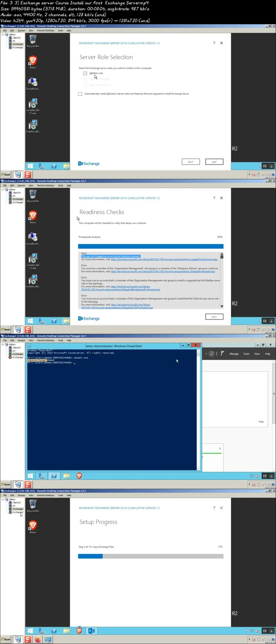The image size is (276, 644).
Task: Click Copy Exchange Files progress bar
Action: [x=151, y=556]
